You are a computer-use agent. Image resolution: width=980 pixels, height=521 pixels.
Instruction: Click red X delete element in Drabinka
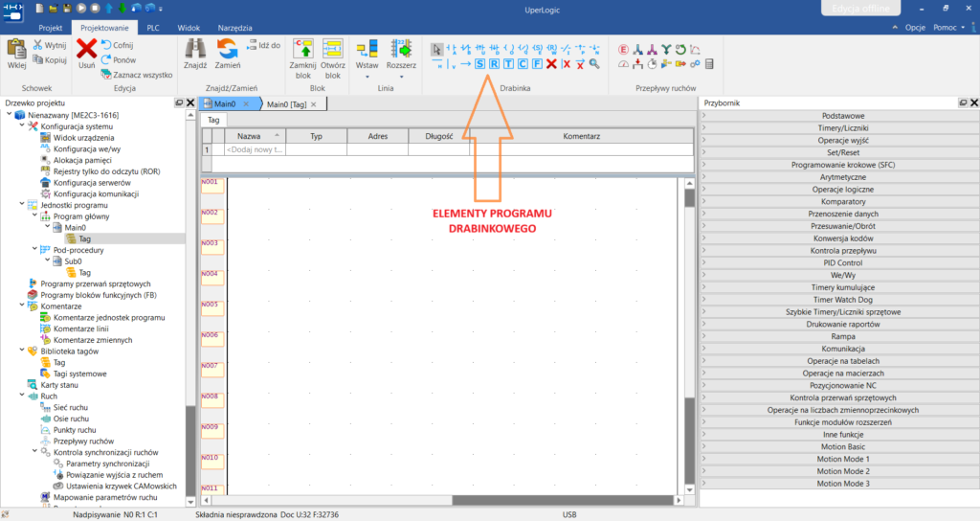(551, 64)
